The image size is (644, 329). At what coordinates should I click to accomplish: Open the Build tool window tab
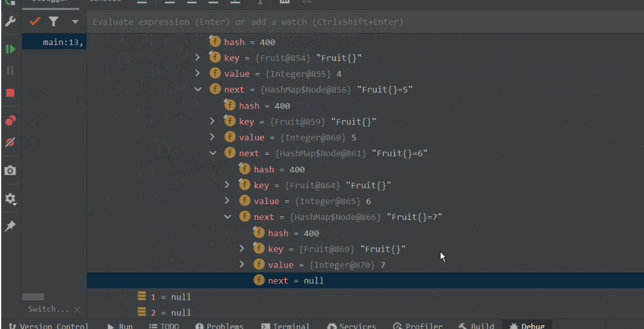(476, 326)
